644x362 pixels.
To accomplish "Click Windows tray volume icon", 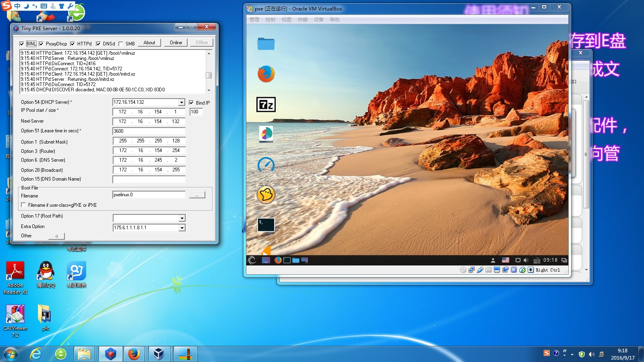I will click(x=591, y=354).
